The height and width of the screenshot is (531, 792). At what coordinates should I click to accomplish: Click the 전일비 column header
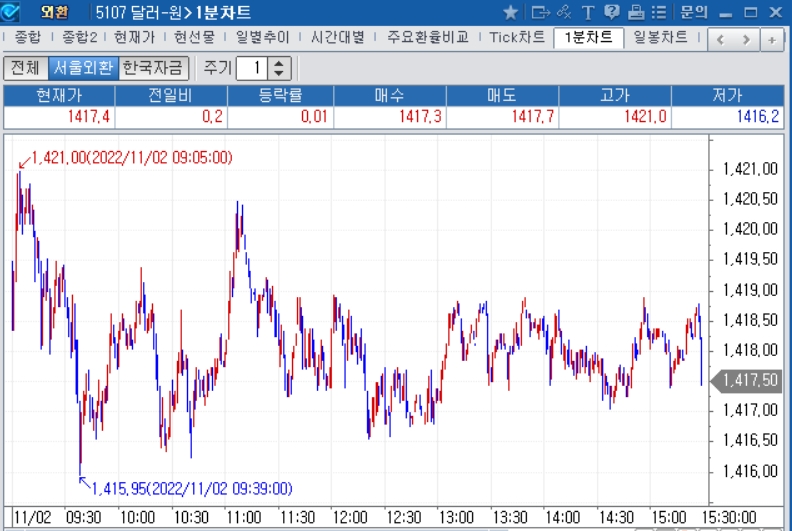[x=171, y=95]
